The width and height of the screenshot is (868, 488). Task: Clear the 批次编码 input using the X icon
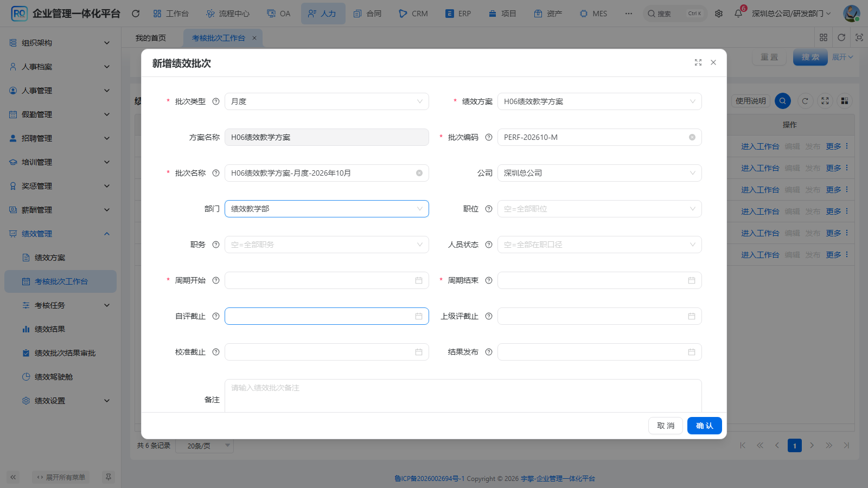[692, 137]
